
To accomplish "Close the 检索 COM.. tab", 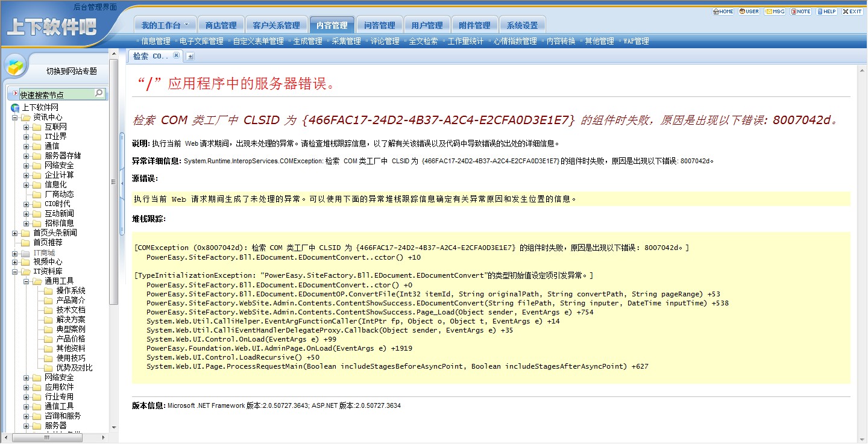I will [x=176, y=55].
